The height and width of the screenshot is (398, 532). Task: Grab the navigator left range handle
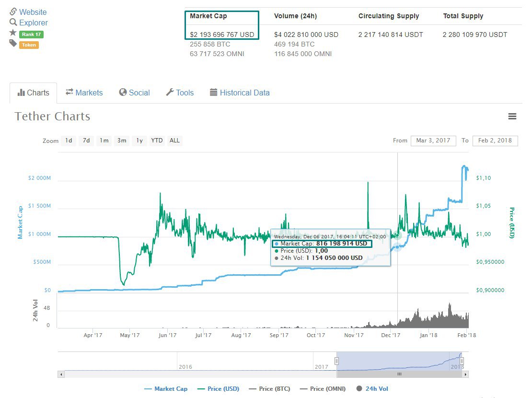(x=336, y=361)
